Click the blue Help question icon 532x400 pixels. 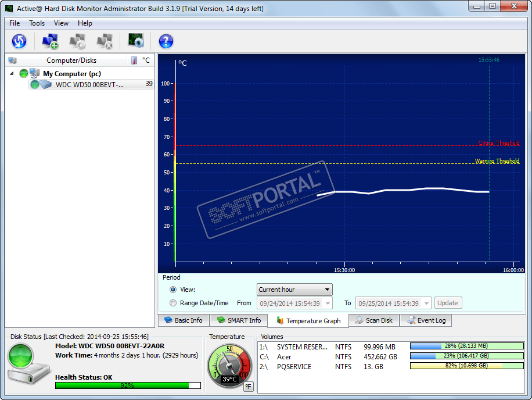pos(166,41)
